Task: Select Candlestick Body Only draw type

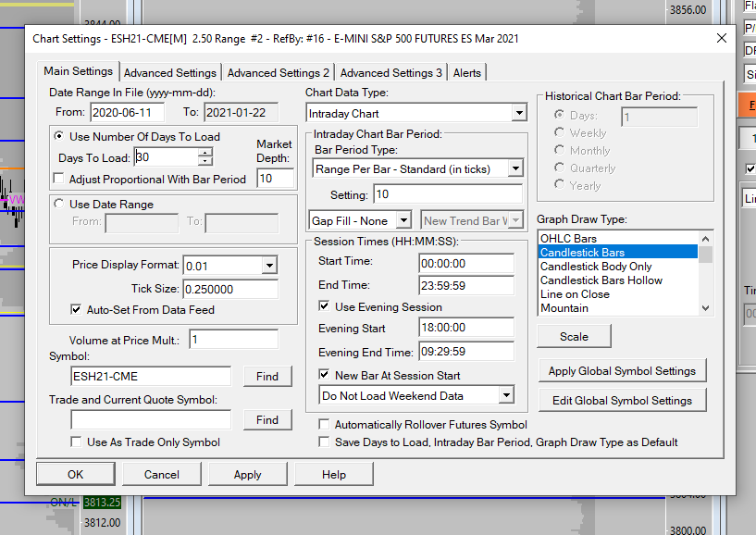Action: [x=617, y=267]
